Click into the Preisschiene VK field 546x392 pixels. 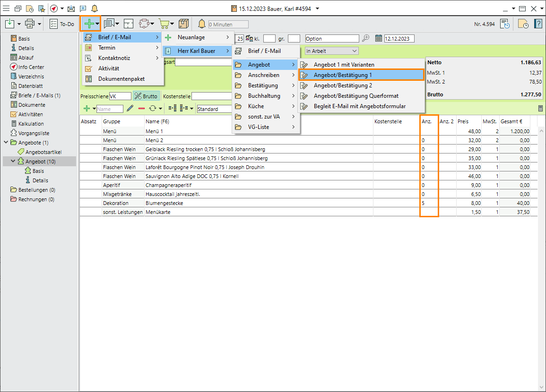[x=119, y=96]
